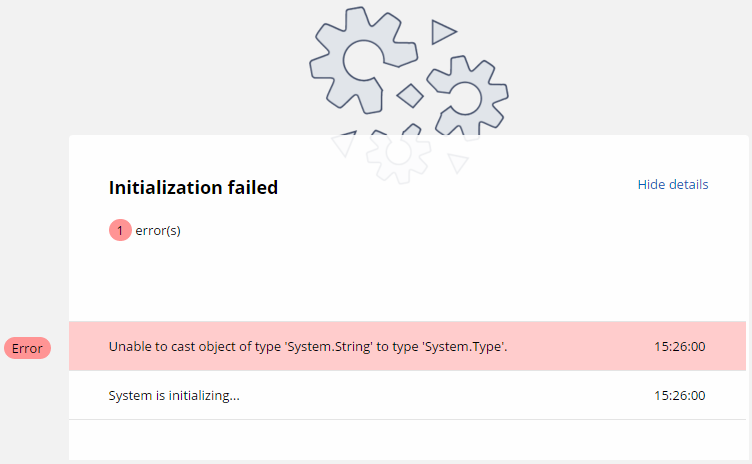Click the triangle above the right gear
Image resolution: width=752 pixels, height=464 pixels.
pos(443,32)
